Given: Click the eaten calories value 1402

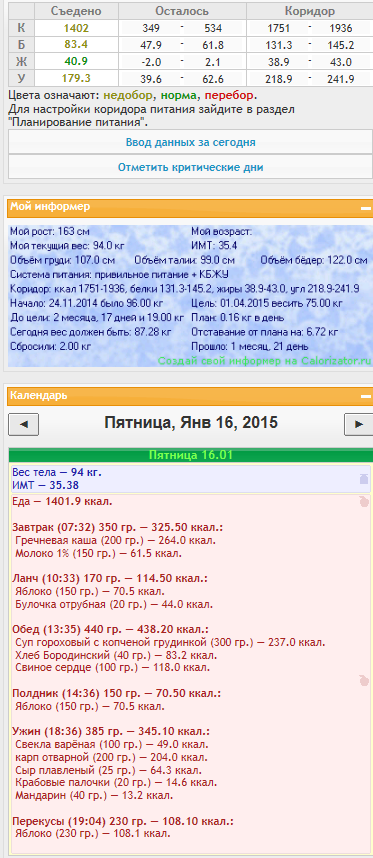Looking at the screenshot, I should [x=76, y=28].
